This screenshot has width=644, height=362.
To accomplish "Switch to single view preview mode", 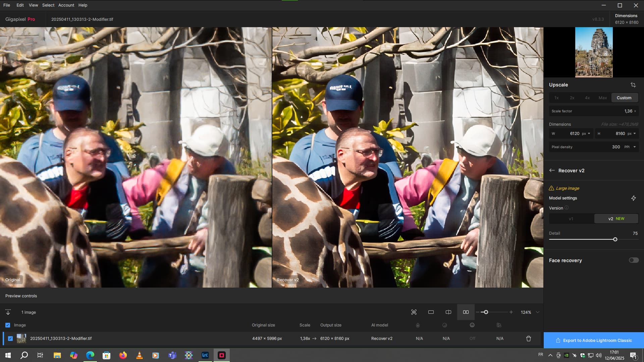I will coord(431,312).
